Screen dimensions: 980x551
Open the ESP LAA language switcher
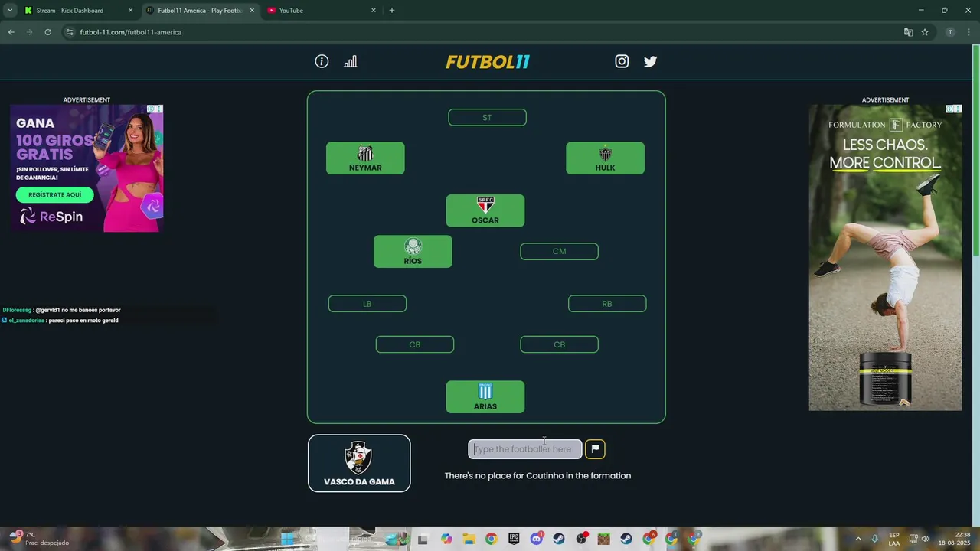tap(894, 539)
